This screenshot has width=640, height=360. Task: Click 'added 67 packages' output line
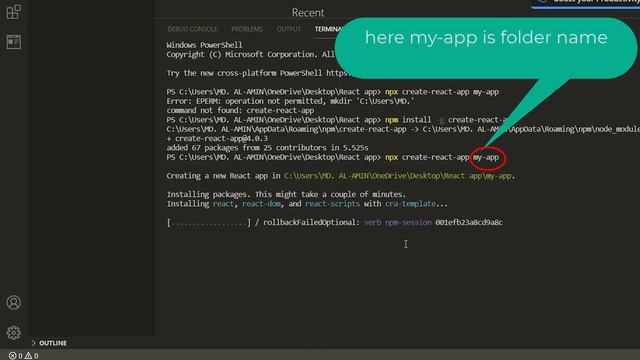(267, 148)
